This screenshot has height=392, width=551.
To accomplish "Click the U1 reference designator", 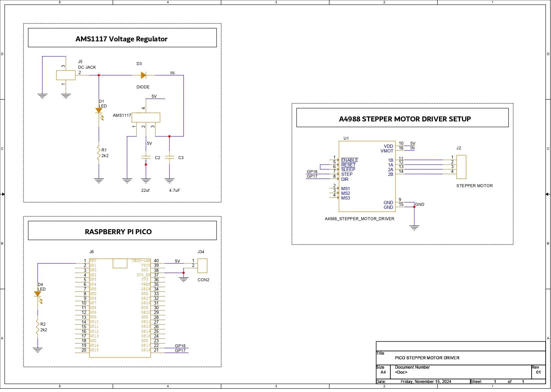I will click(346, 138).
